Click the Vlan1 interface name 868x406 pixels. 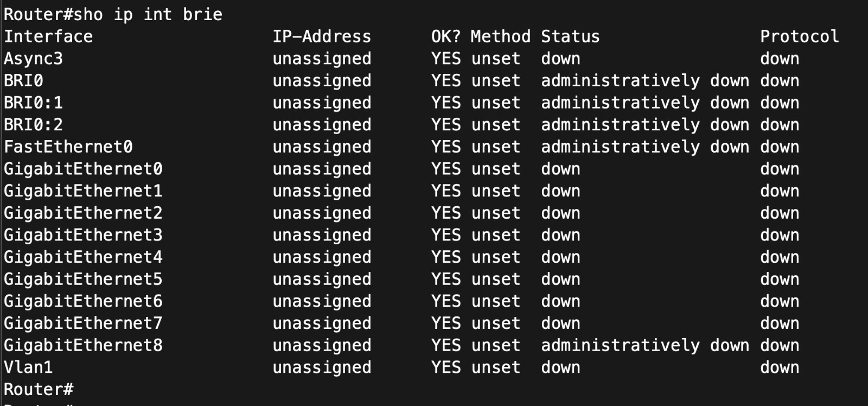(28, 367)
